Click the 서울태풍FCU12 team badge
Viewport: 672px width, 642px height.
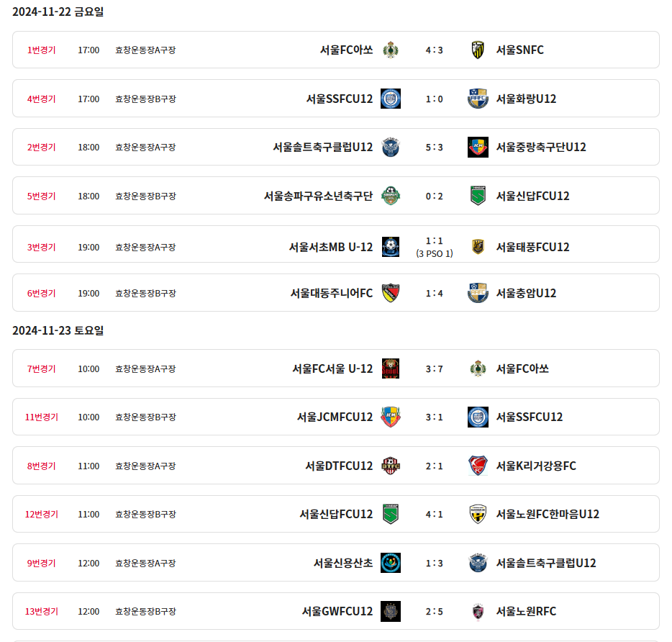[x=478, y=247]
